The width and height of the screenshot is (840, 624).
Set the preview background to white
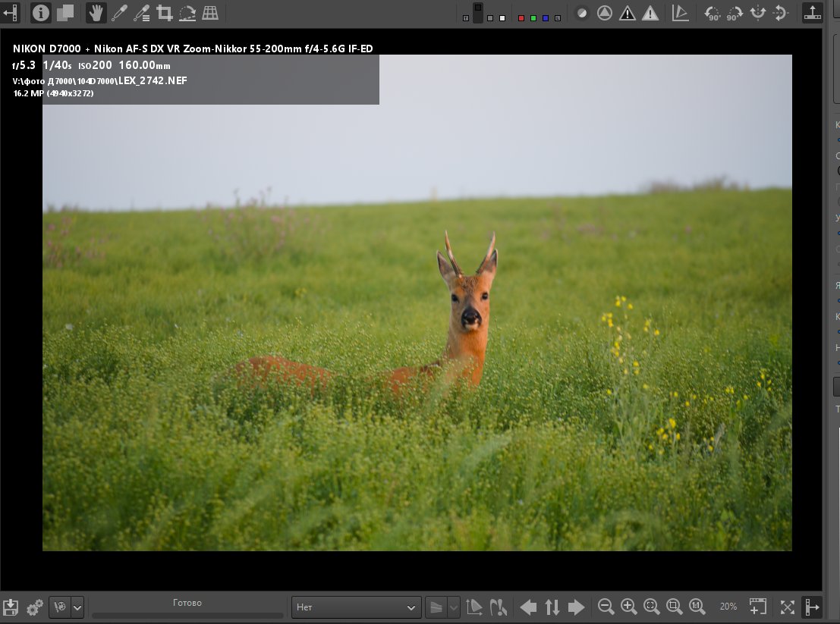coord(502,18)
